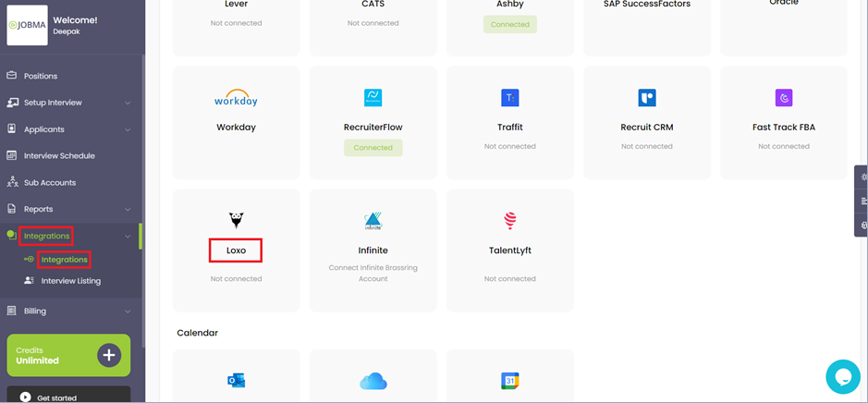Collapse the Integrations submenu chevron
Viewport: 868px width, 403px height.
[128, 236]
